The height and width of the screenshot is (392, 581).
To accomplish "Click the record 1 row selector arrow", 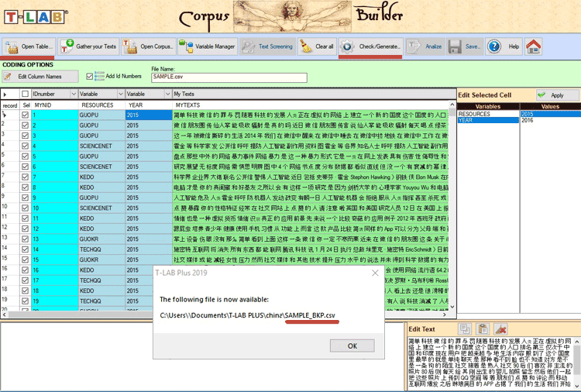I will [x=5, y=115].
